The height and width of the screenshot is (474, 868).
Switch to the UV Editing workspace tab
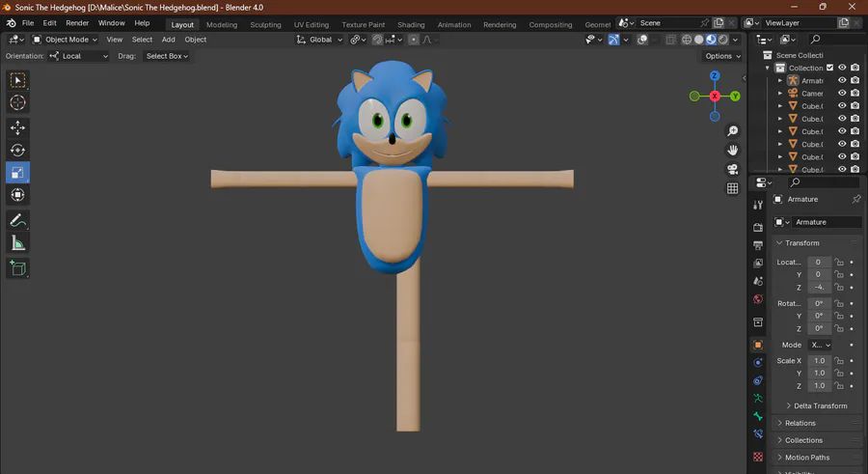point(312,24)
